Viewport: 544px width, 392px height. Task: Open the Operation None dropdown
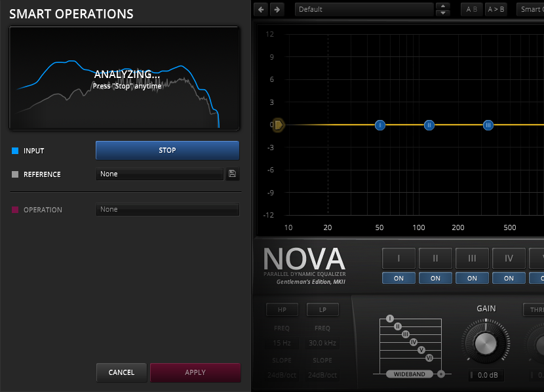coord(168,209)
